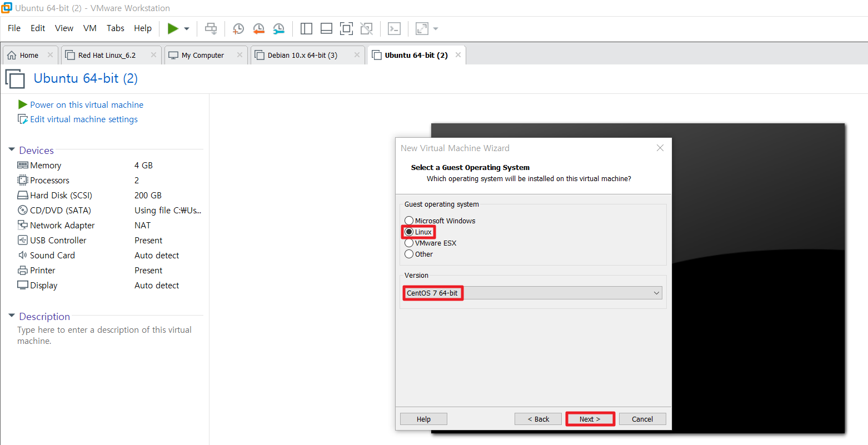This screenshot has width=868, height=445.
Task: Click the Unity mode icon
Action: coord(366,28)
